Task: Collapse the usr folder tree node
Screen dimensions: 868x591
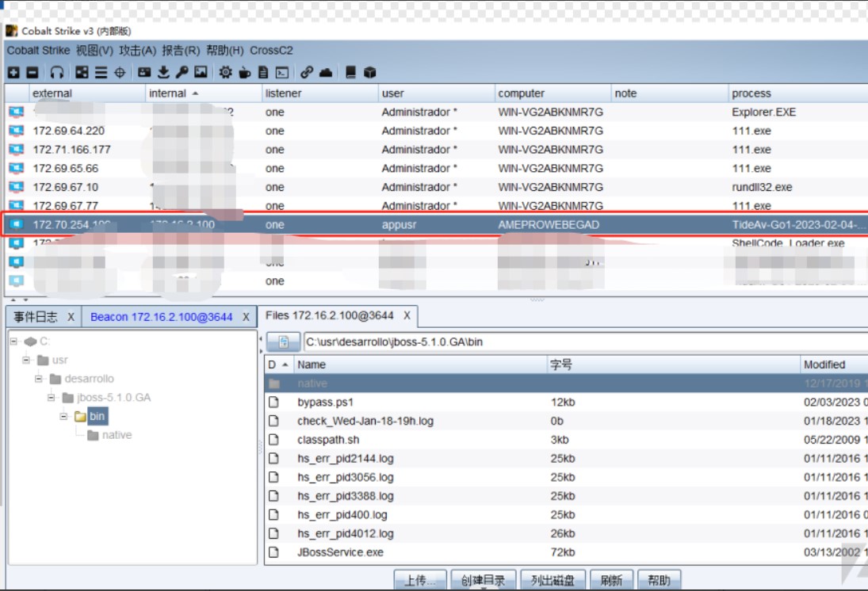Action: 26,360
